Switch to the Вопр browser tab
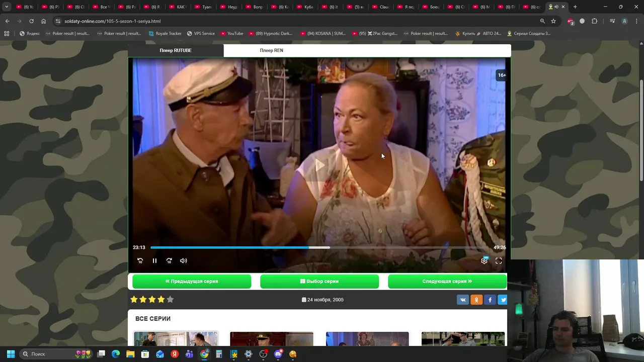The image size is (644, 362). [x=255, y=7]
